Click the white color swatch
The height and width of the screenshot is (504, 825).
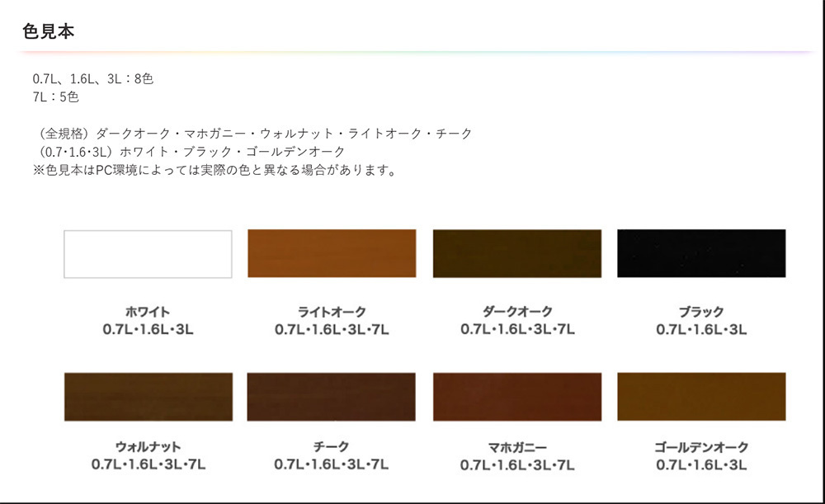(x=148, y=254)
